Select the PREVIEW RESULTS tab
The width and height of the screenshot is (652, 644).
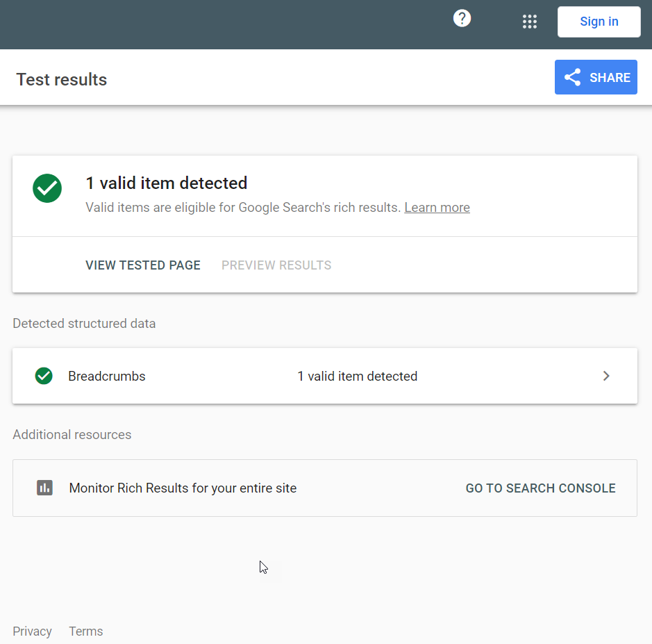click(x=276, y=265)
